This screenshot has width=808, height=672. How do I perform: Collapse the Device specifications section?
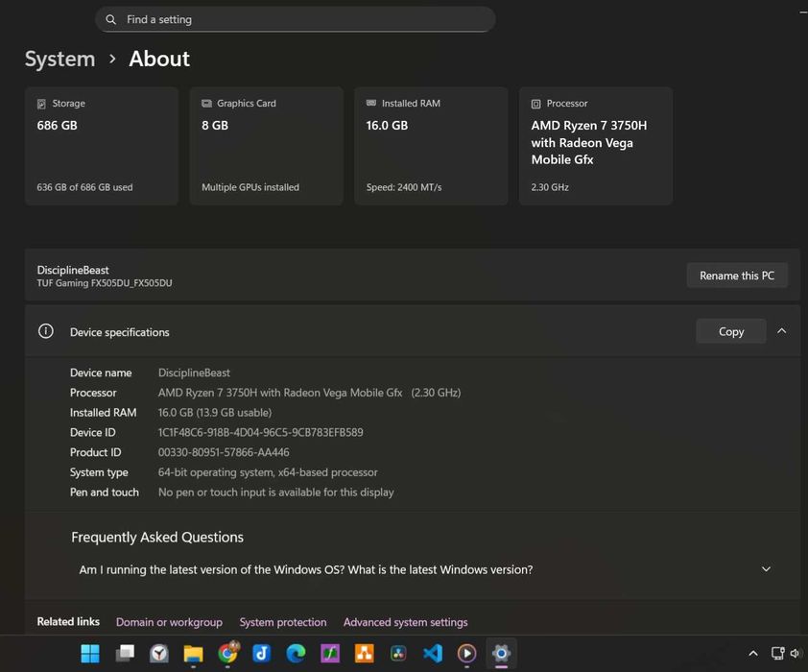coord(782,331)
